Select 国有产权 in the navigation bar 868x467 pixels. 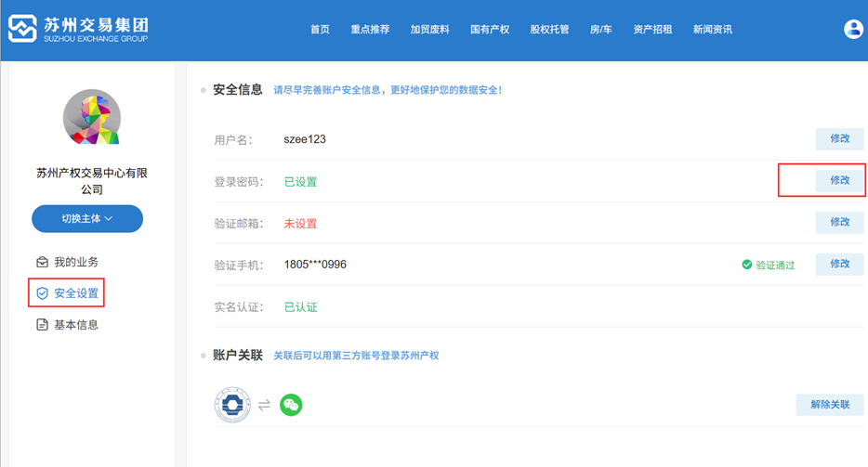coord(490,30)
